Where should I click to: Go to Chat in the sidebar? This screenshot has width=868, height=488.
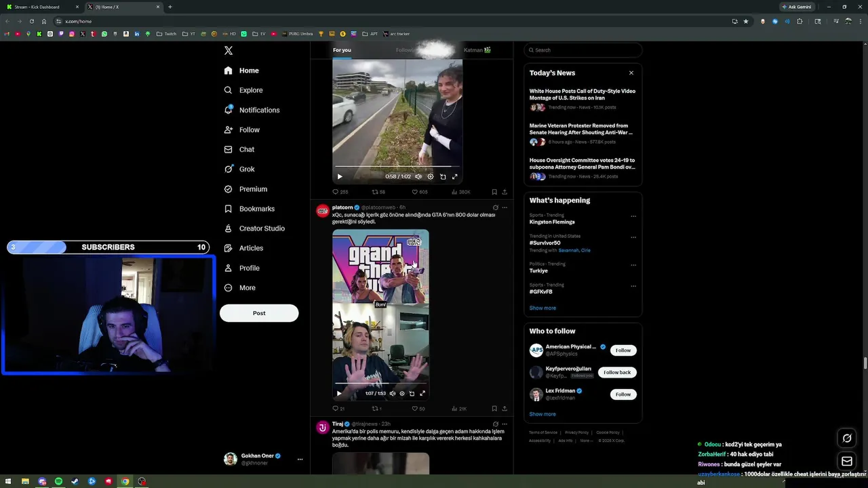point(239,149)
